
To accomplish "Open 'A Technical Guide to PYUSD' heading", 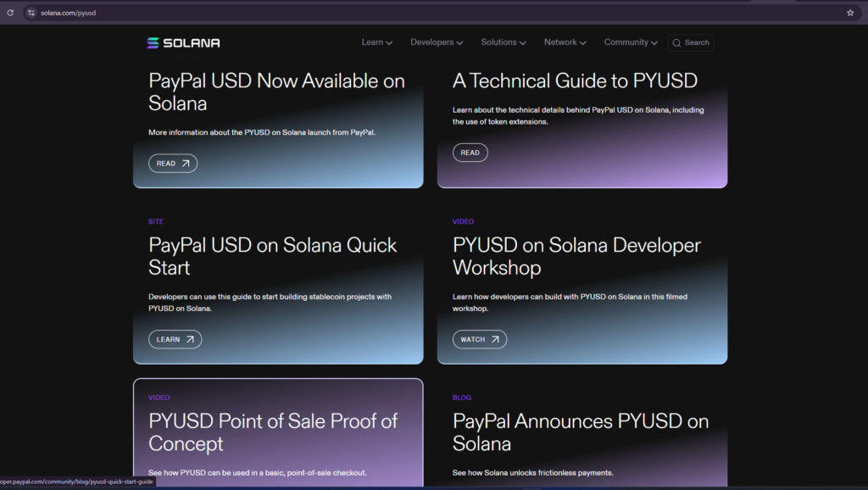I will coord(575,81).
